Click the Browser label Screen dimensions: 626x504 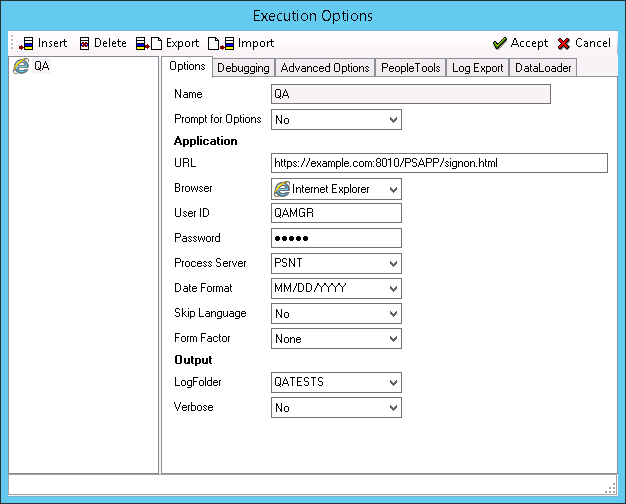pyautogui.click(x=193, y=188)
